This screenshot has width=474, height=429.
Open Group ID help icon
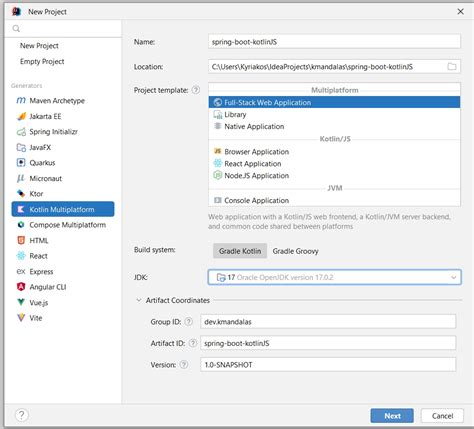tap(189, 322)
